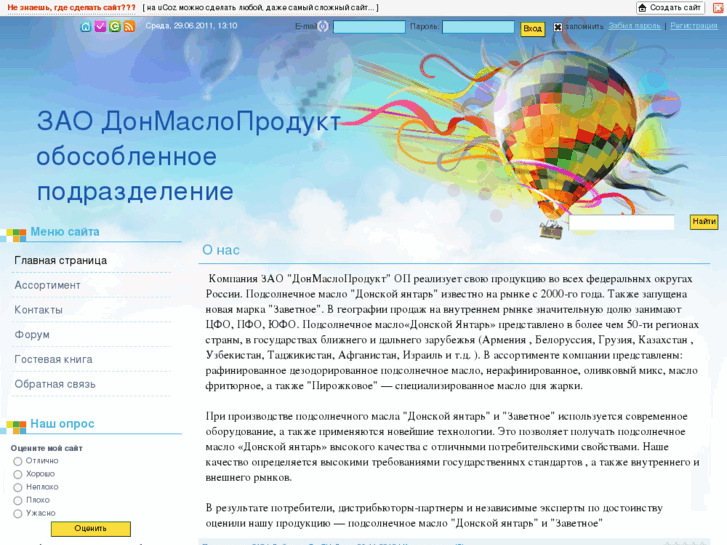
Task: Open the orange RSS feed icon
Action: click(129, 26)
